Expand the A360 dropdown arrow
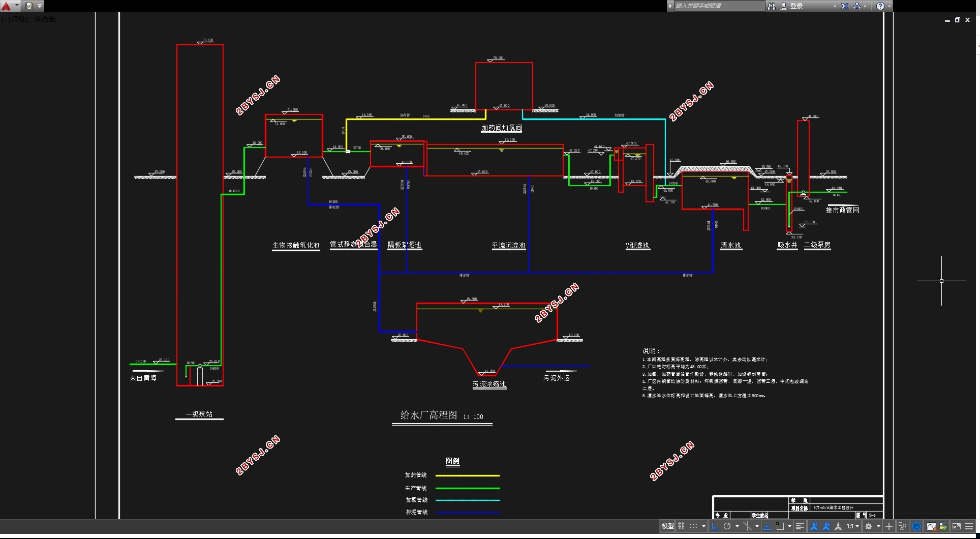Image resolution: width=980 pixels, height=539 pixels. click(865, 6)
